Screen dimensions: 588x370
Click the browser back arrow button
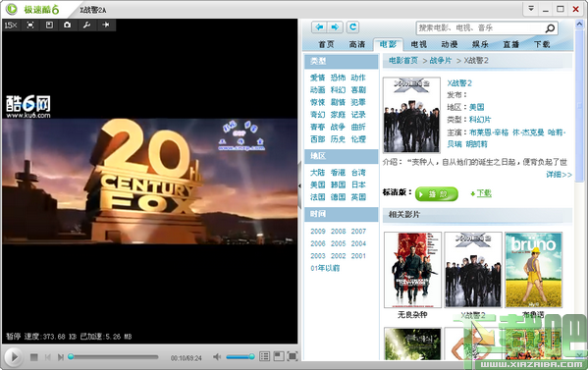point(319,27)
